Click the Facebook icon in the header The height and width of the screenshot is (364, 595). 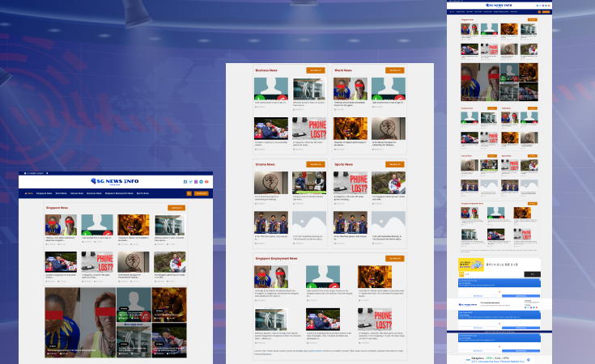point(185,182)
